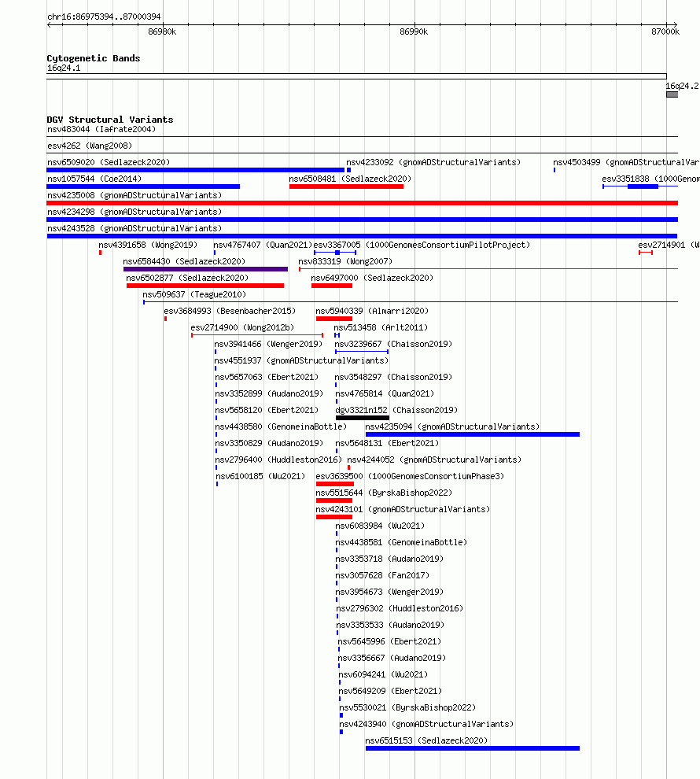Select nsv3239667 (Chaisson2019) label
The image size is (700, 779).
pos(393,344)
